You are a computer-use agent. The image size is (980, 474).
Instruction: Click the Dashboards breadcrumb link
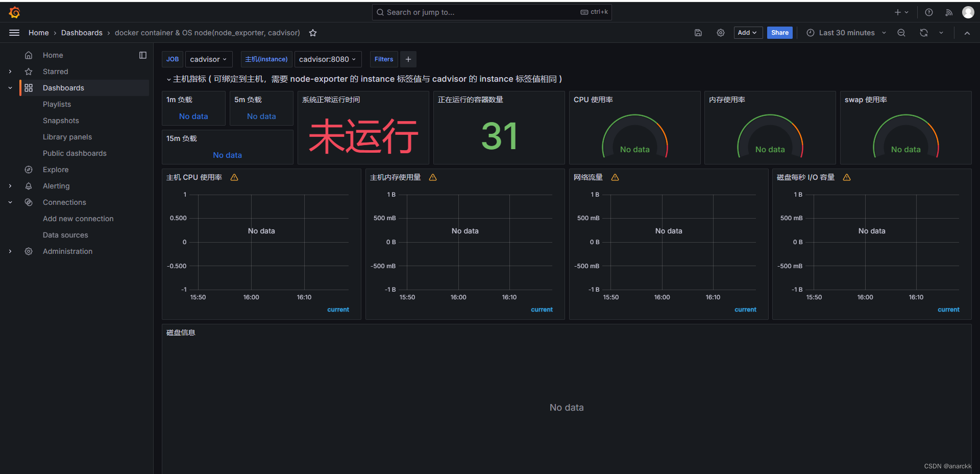(x=82, y=33)
